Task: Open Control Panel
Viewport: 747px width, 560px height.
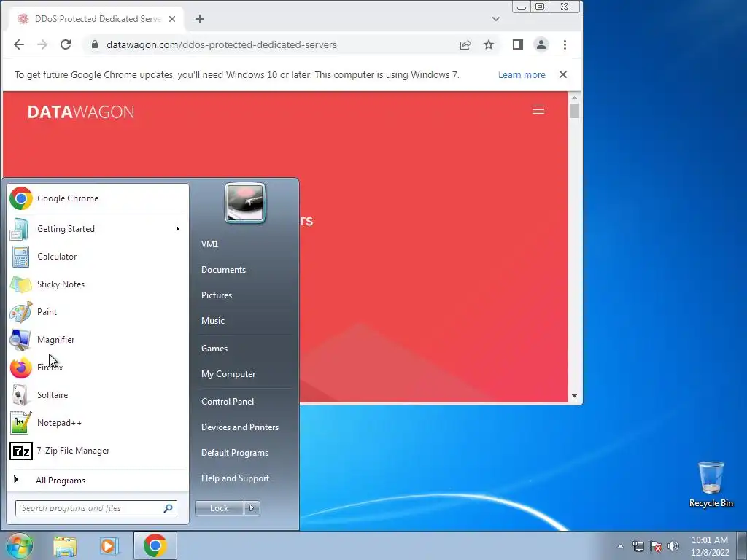Action: (x=228, y=402)
